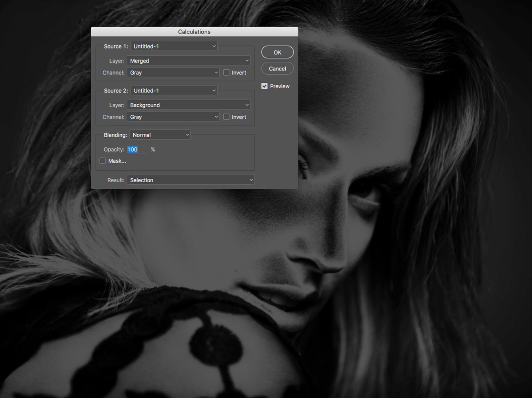Open Source 1 Layer dropdown showing Merged

tap(189, 60)
